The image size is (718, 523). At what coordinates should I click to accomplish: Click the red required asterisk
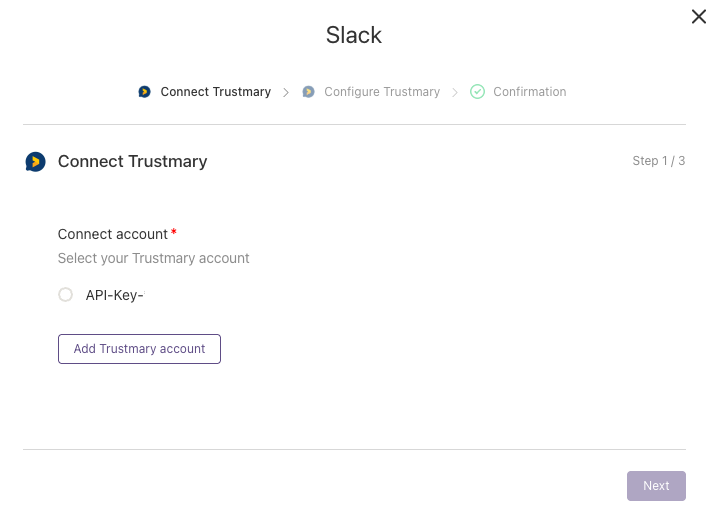[x=174, y=232]
